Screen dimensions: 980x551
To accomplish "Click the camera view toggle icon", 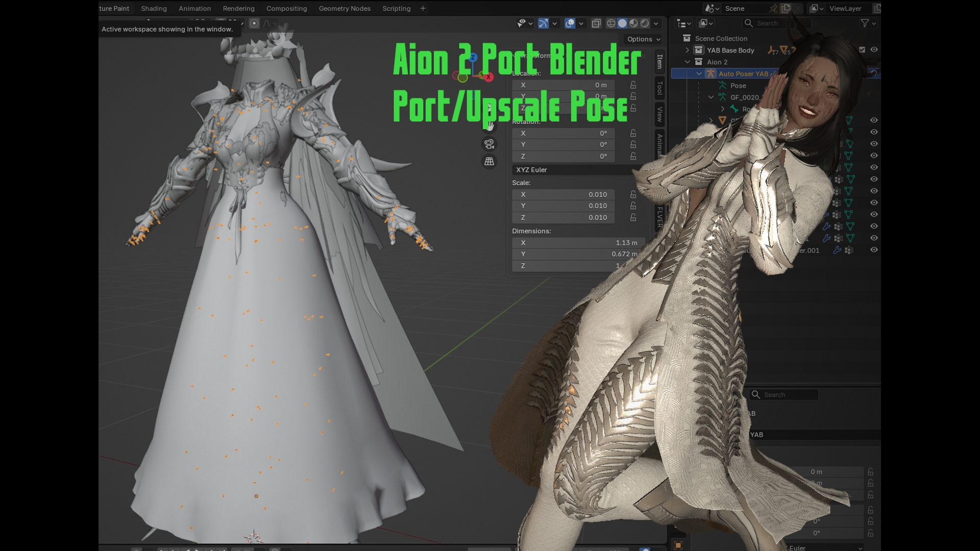I will [x=489, y=144].
